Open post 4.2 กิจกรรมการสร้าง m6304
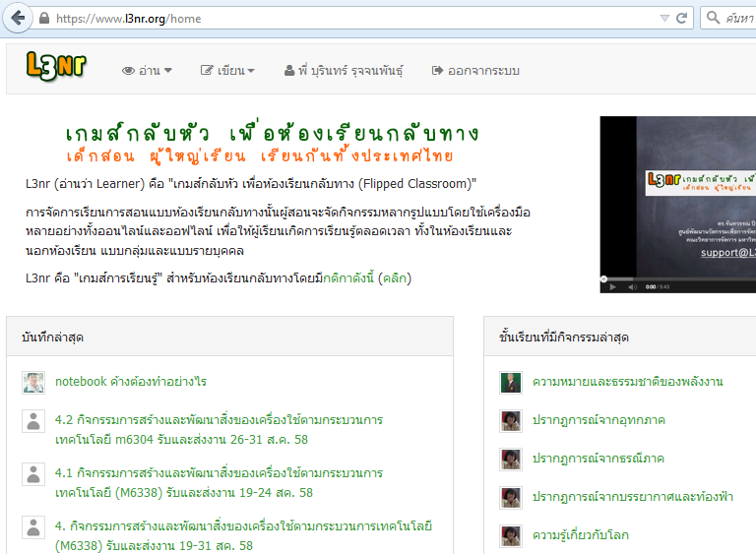The image size is (756, 554). click(219, 430)
